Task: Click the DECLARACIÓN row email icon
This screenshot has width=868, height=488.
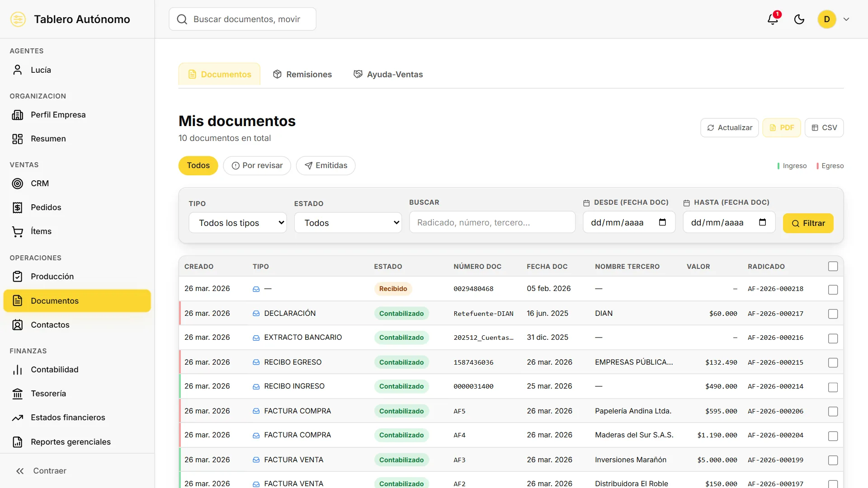Action: click(x=256, y=314)
